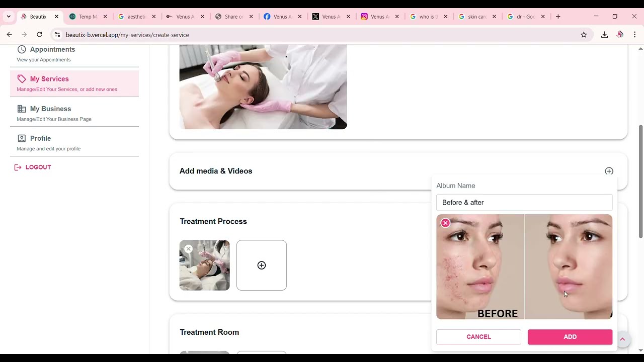Click the Profile person icon
Screen dimensions: 644x362
point(22,138)
